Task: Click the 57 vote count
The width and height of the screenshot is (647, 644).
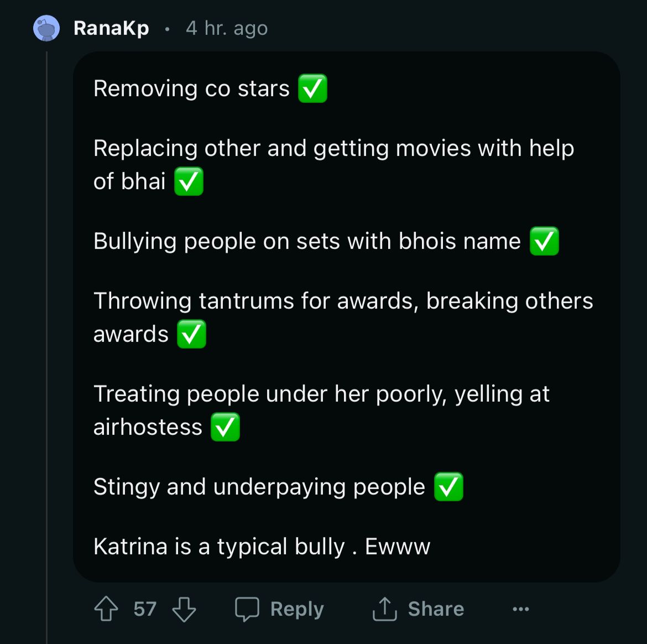Action: coord(145,609)
